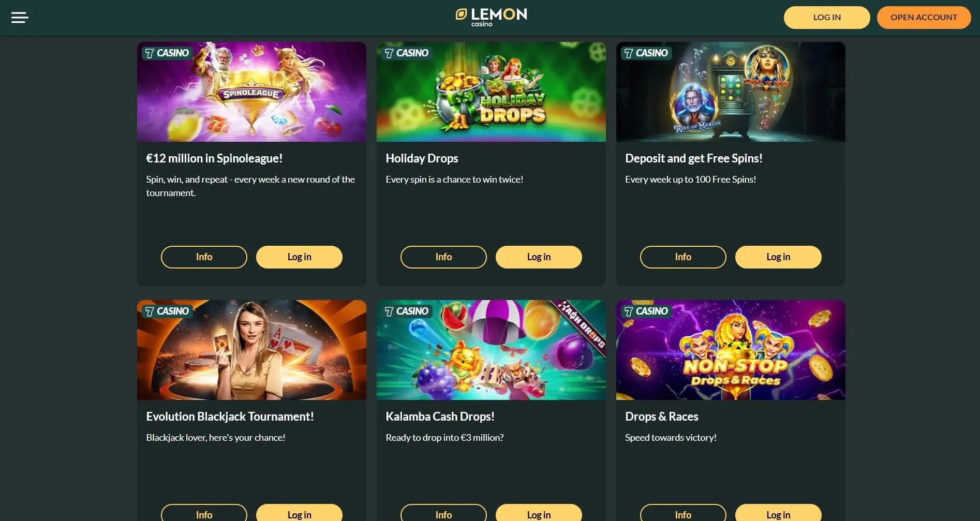Open the Spinoleague banner image
Image resolution: width=980 pixels, height=521 pixels.
251,92
